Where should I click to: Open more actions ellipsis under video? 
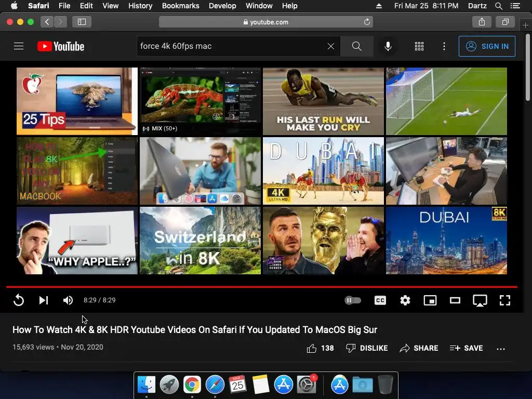(x=501, y=349)
